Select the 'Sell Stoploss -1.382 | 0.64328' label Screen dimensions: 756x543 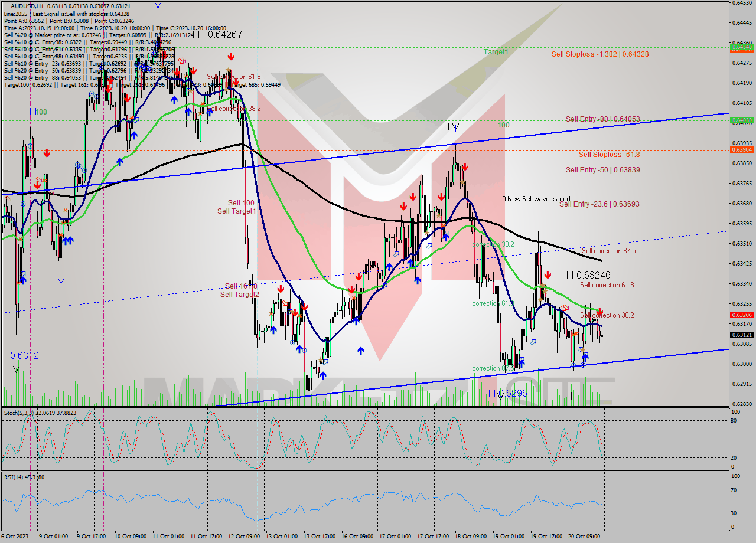click(600, 54)
